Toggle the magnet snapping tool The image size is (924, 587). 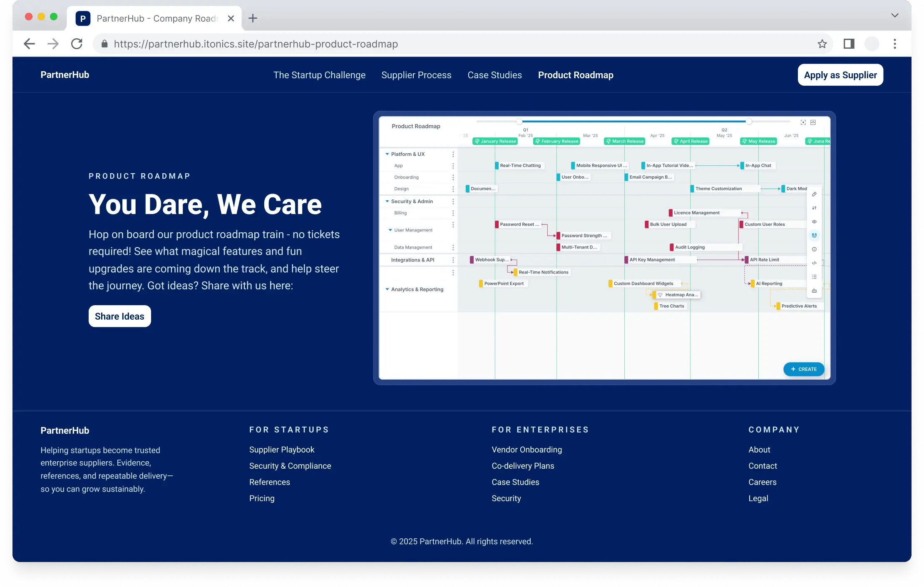tap(815, 235)
